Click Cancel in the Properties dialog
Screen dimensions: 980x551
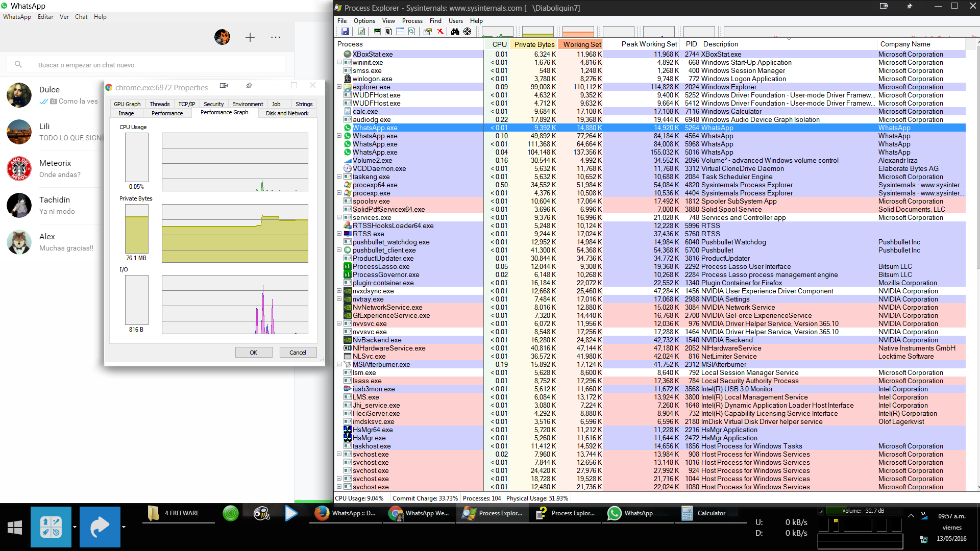click(x=298, y=353)
